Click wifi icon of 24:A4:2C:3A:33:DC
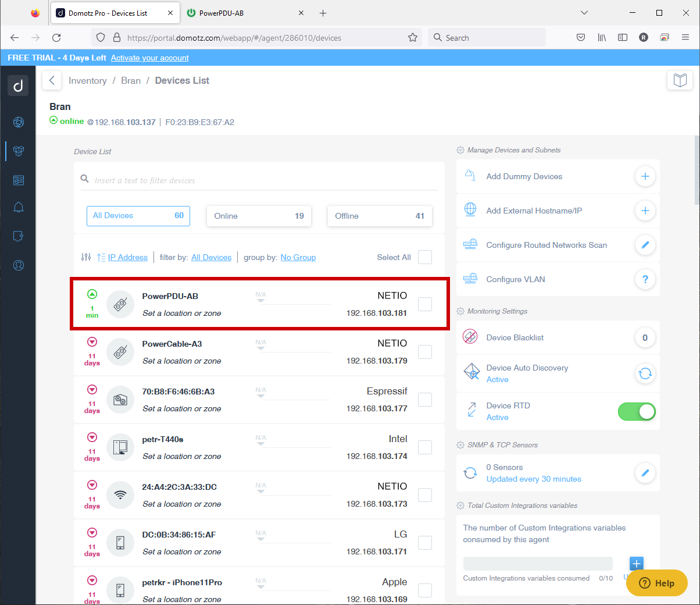The height and width of the screenshot is (605, 700). click(120, 494)
